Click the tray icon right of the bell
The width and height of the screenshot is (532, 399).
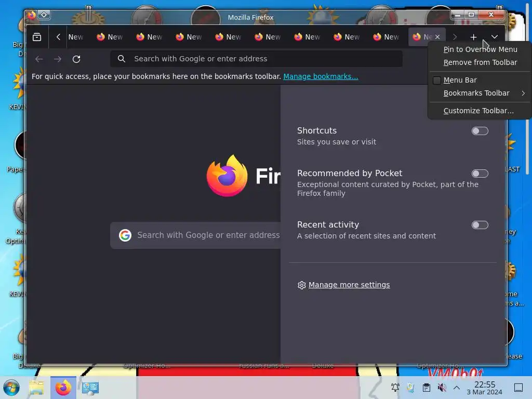click(410, 387)
